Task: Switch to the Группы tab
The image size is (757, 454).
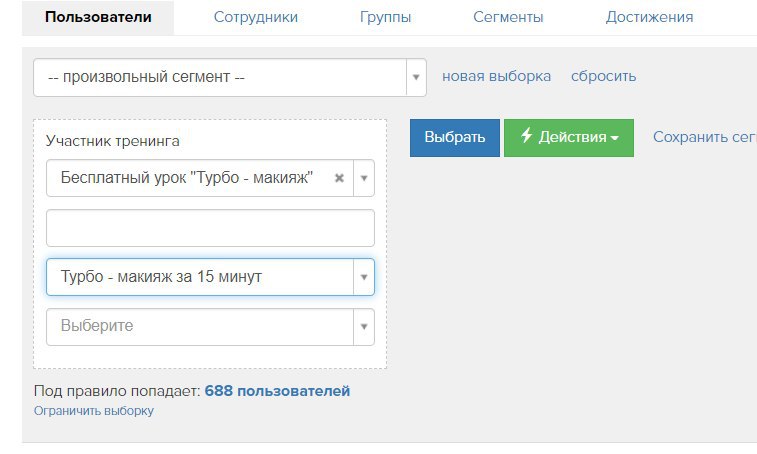Action: pyautogui.click(x=385, y=17)
